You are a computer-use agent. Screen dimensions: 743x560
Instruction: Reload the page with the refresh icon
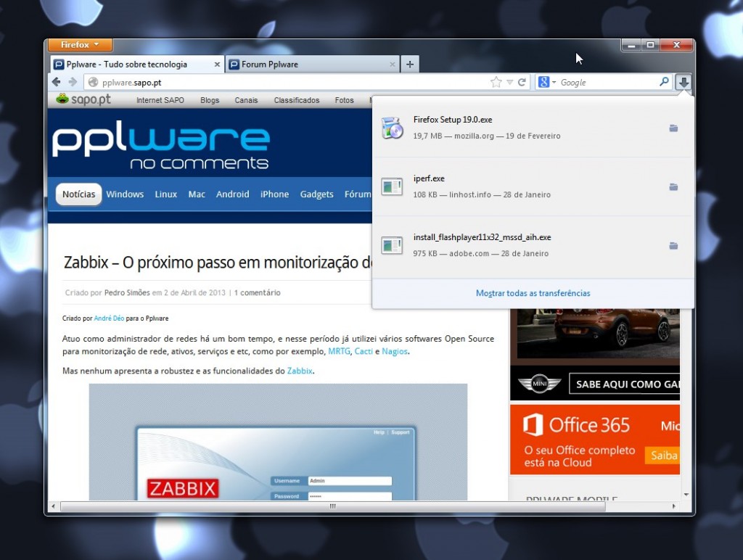521,82
